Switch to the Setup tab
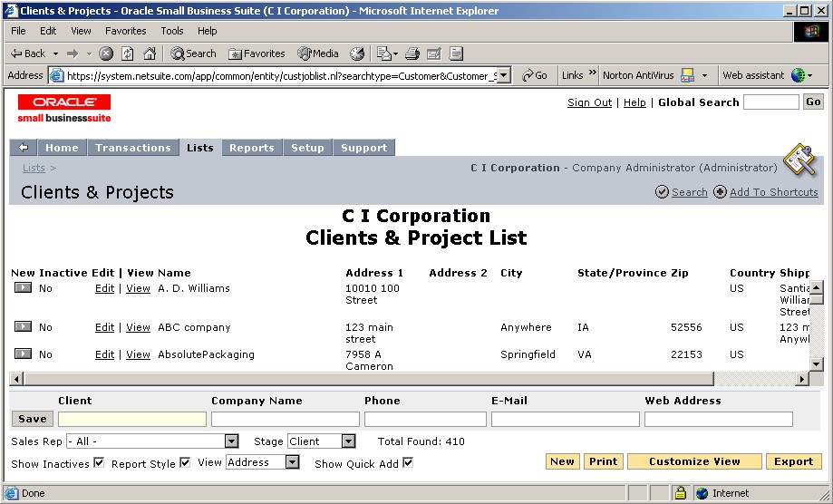This screenshot has height=504, width=833. tap(307, 148)
